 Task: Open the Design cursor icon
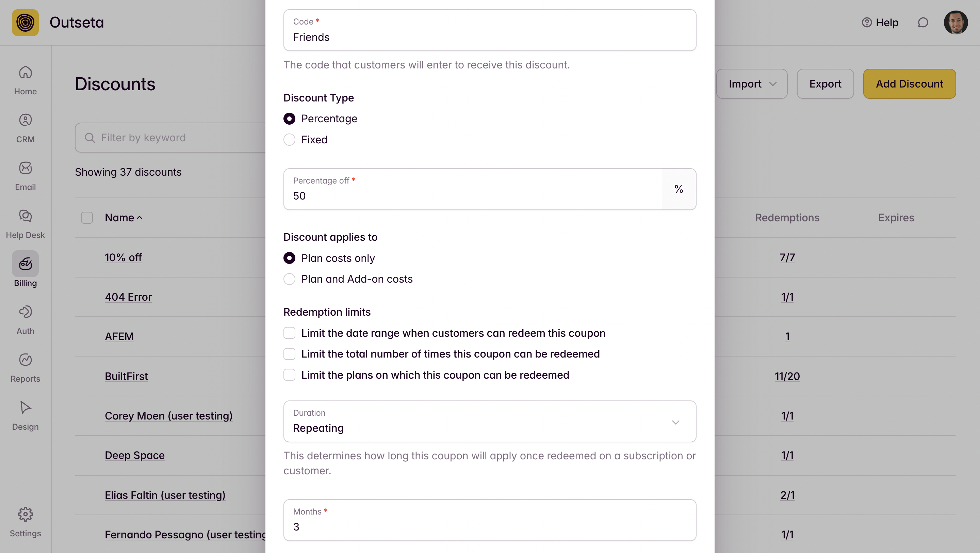click(25, 408)
